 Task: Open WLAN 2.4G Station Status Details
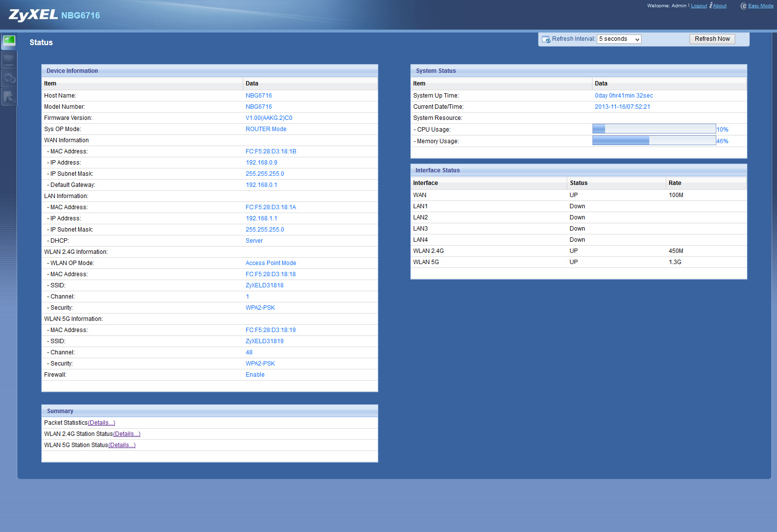(127, 434)
